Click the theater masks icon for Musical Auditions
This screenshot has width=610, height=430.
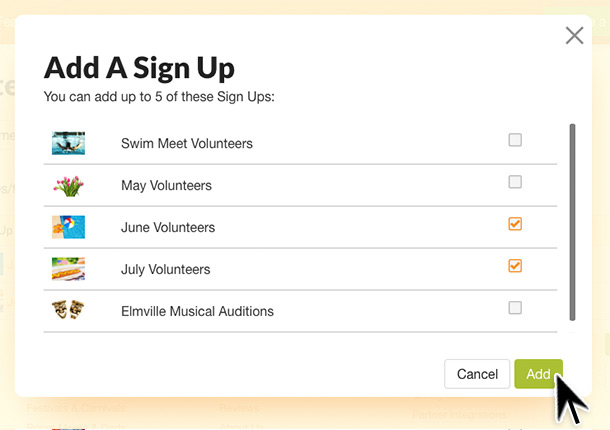click(68, 310)
